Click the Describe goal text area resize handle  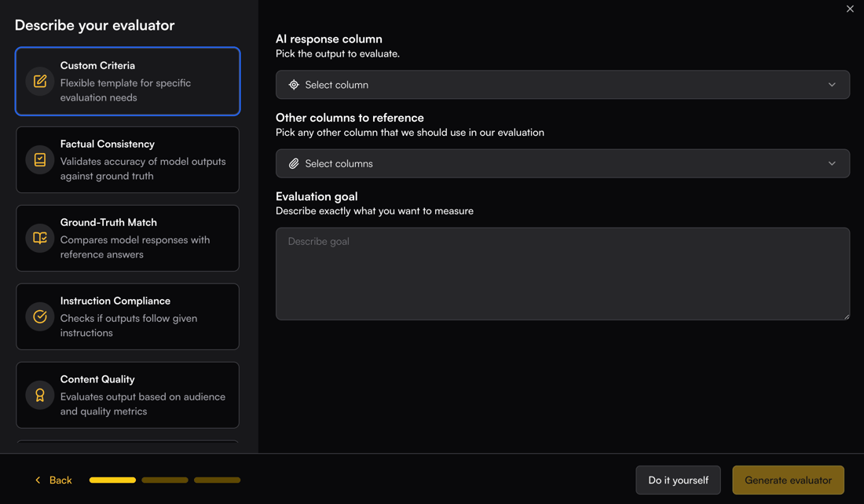pyautogui.click(x=847, y=316)
